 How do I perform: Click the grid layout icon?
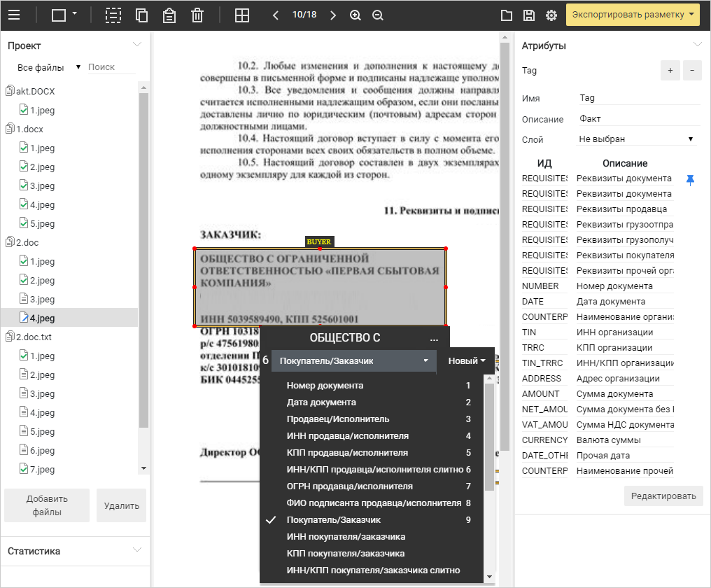242,15
